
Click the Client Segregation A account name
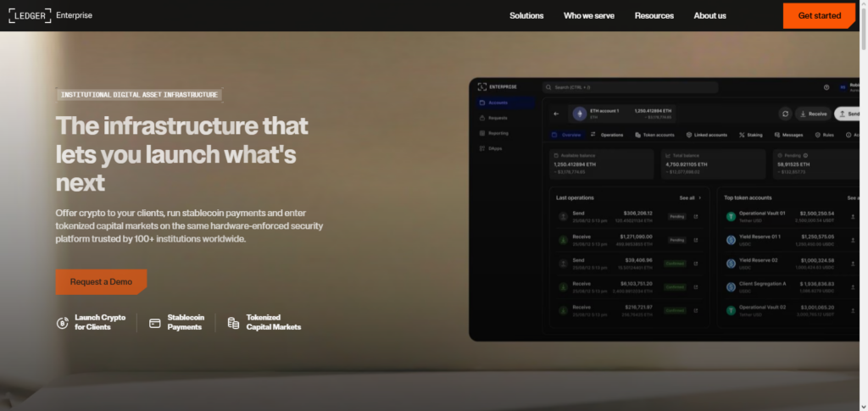click(762, 284)
